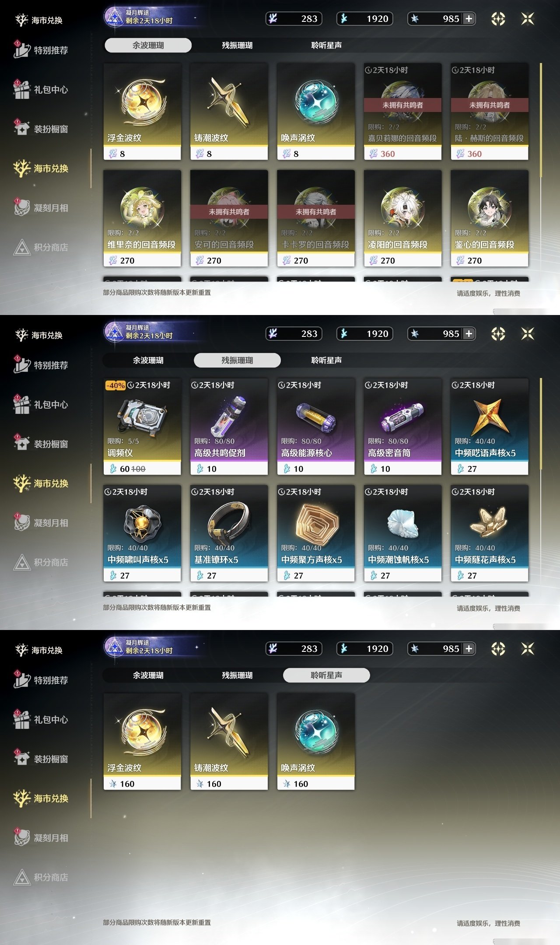This screenshot has height=945, width=560.
Task: Click the -40% discount badge on 调频仪
Action: pos(115,385)
